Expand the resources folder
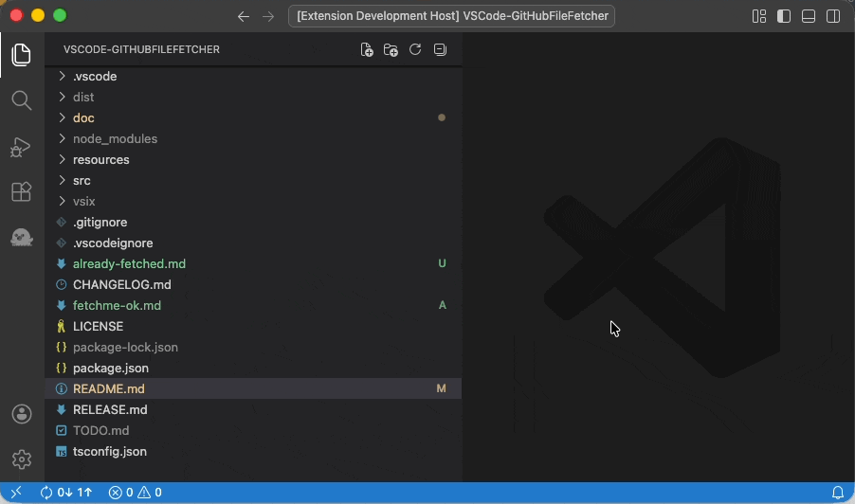The height and width of the screenshot is (504, 855). point(100,159)
